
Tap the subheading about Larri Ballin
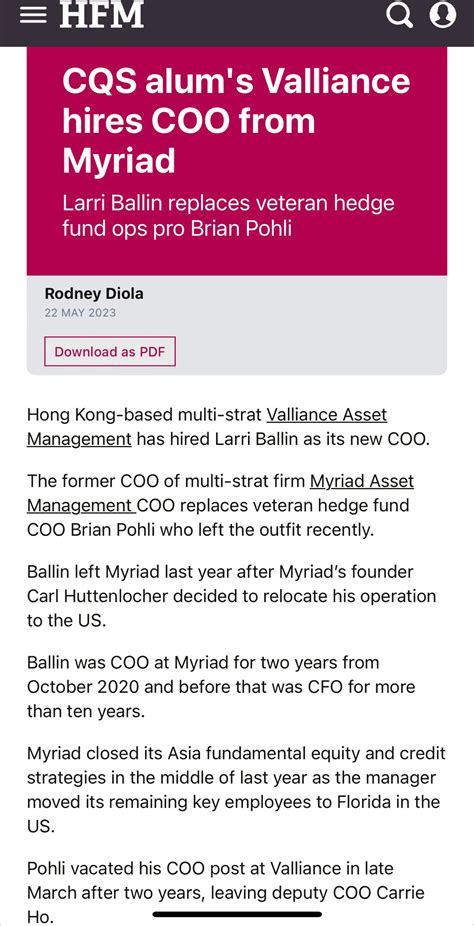[228, 216]
